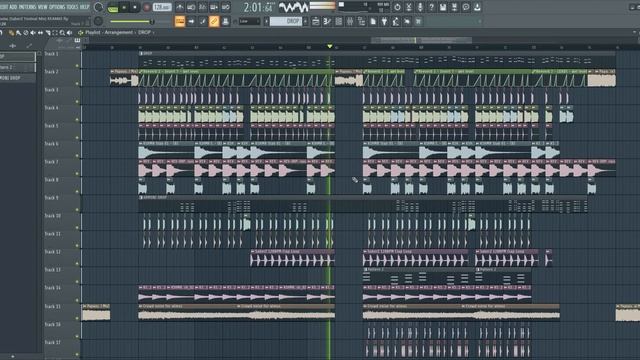
Task: Click Arrangement in the Playlist breadcrumb
Action: [x=118, y=32]
